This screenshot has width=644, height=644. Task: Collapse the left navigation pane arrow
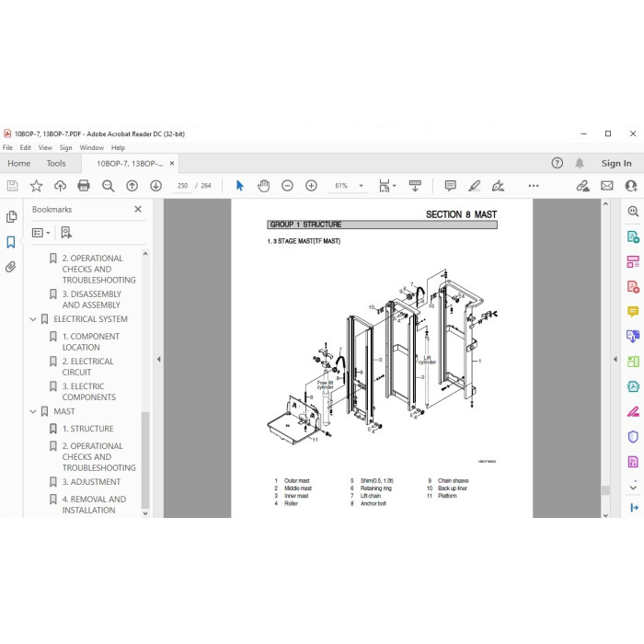click(x=158, y=359)
